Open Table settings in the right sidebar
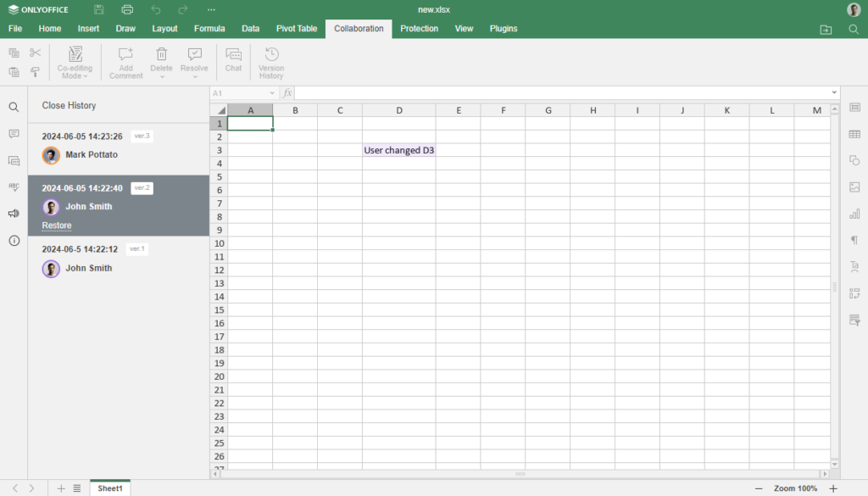Image resolution: width=868 pixels, height=496 pixels. point(854,134)
